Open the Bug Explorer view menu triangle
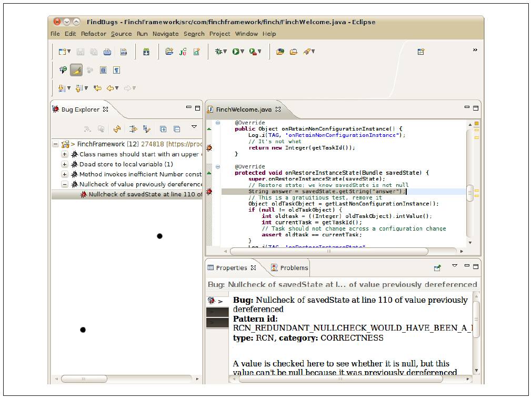This screenshot has width=532, height=398. click(x=194, y=127)
